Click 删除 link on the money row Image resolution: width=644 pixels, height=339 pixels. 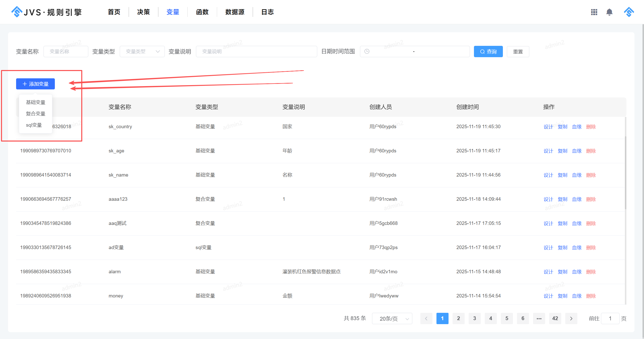[591, 296]
